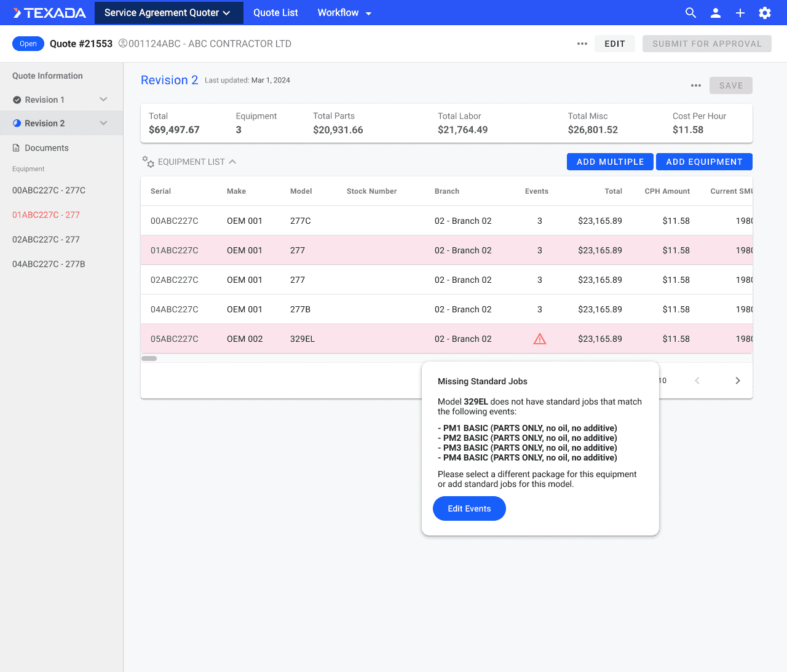Collapse the Equipment List chevron
This screenshot has height=672, width=787.
[x=232, y=162]
